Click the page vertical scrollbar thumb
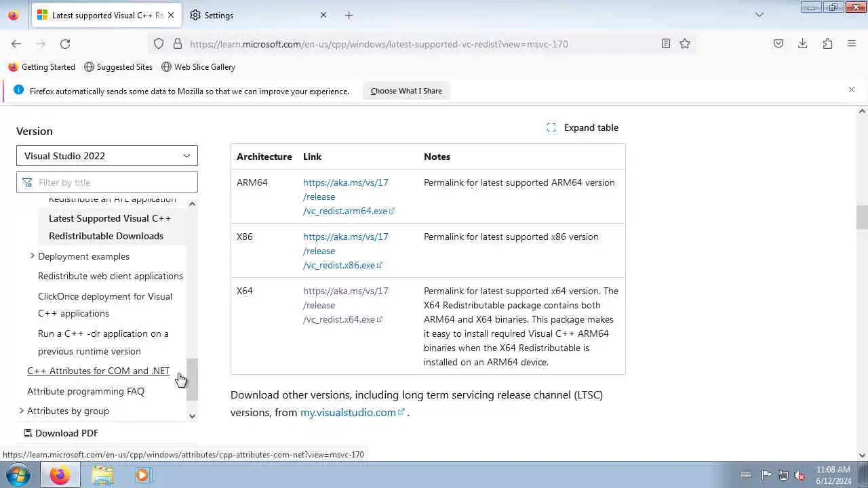This screenshot has height=488, width=868. pos(862,218)
